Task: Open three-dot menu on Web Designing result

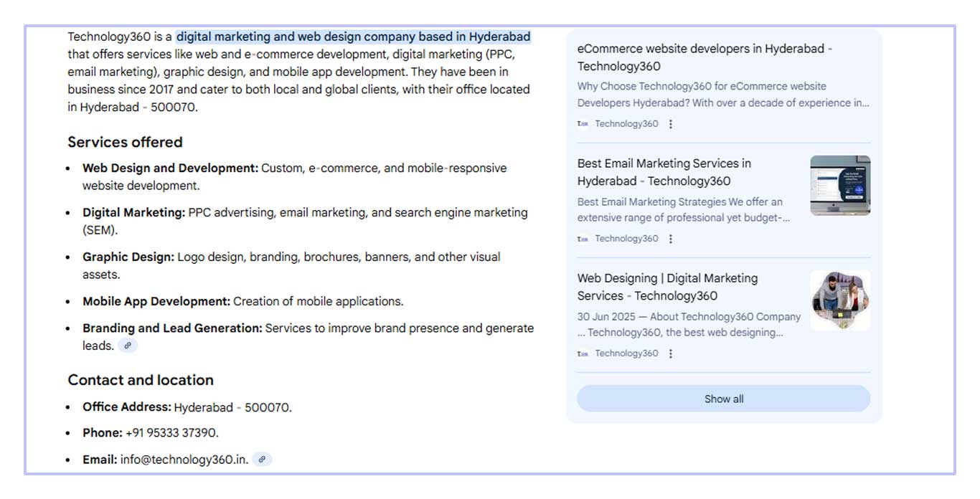Action: coord(671,353)
